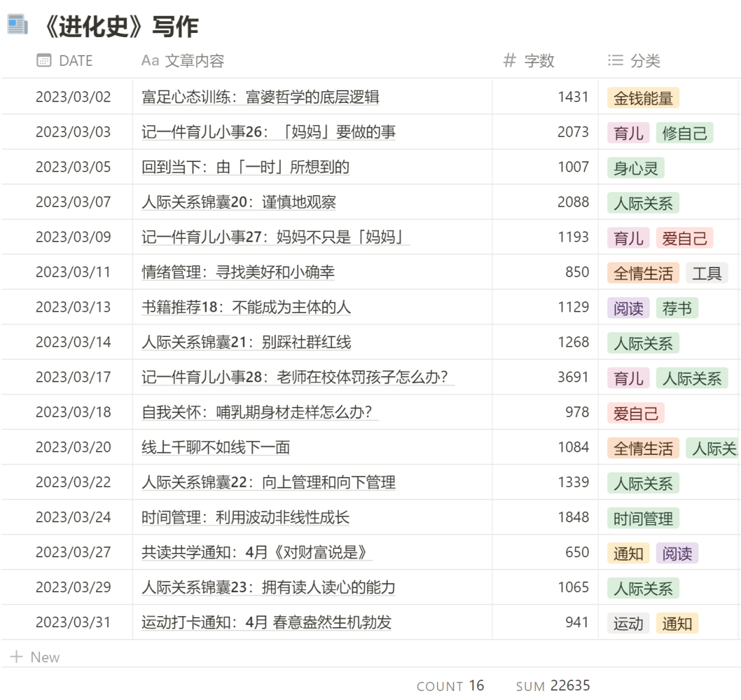This screenshot has width=741, height=700.
Task: Open the COUNT 16 calculation menu
Action: point(450,686)
